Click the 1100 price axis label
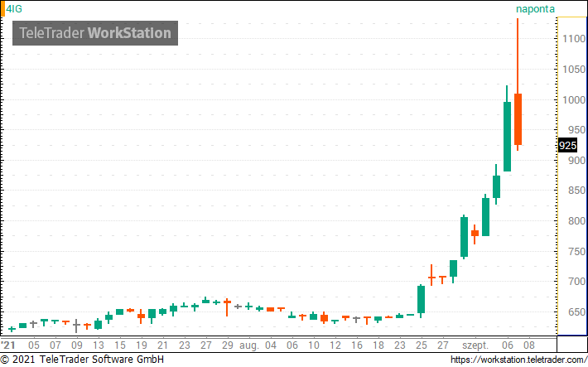588x367 pixels. (574, 39)
